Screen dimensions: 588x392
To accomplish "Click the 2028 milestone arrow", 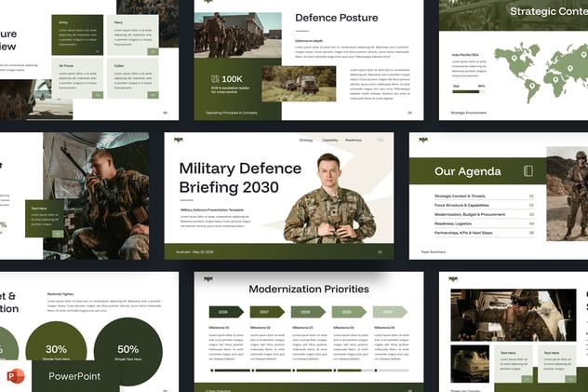I will point(306,312).
